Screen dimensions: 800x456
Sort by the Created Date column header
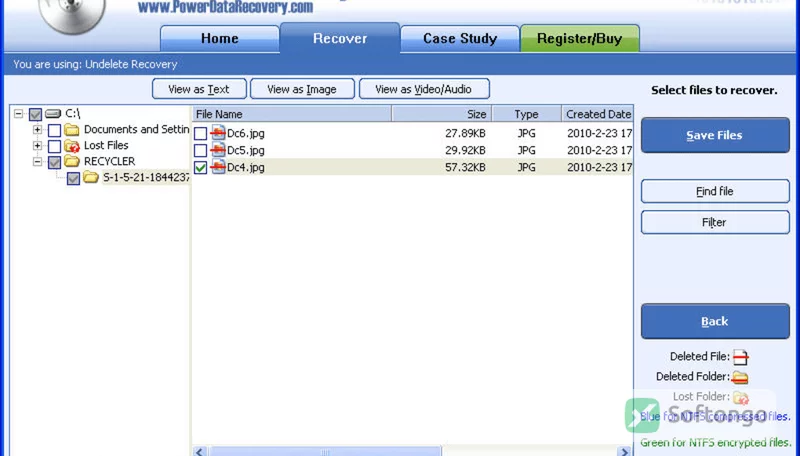pos(597,114)
